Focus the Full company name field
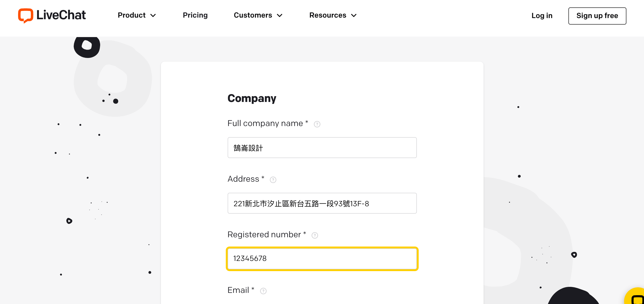 click(322, 148)
